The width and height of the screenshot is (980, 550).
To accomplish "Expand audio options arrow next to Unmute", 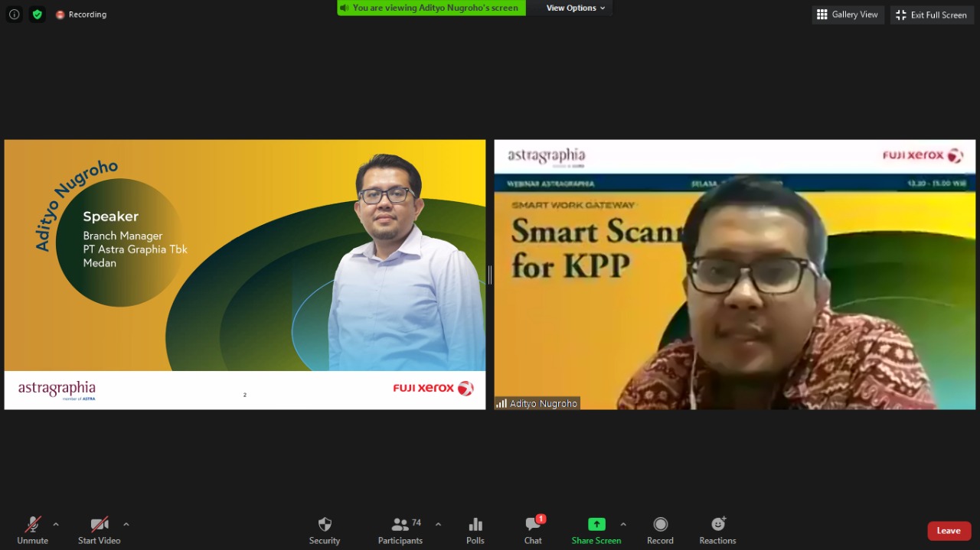I will tap(56, 525).
